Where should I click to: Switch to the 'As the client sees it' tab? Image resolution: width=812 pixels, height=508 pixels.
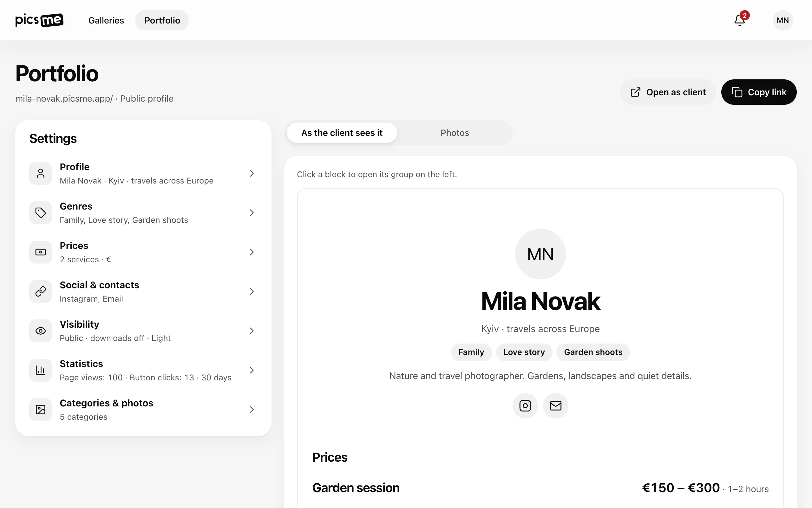point(342,133)
